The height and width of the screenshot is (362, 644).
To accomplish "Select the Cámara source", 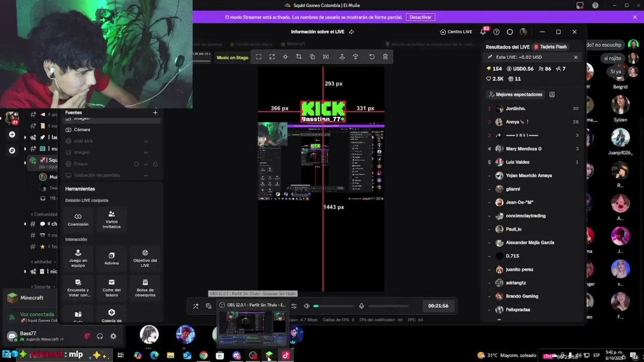I will click(x=112, y=130).
